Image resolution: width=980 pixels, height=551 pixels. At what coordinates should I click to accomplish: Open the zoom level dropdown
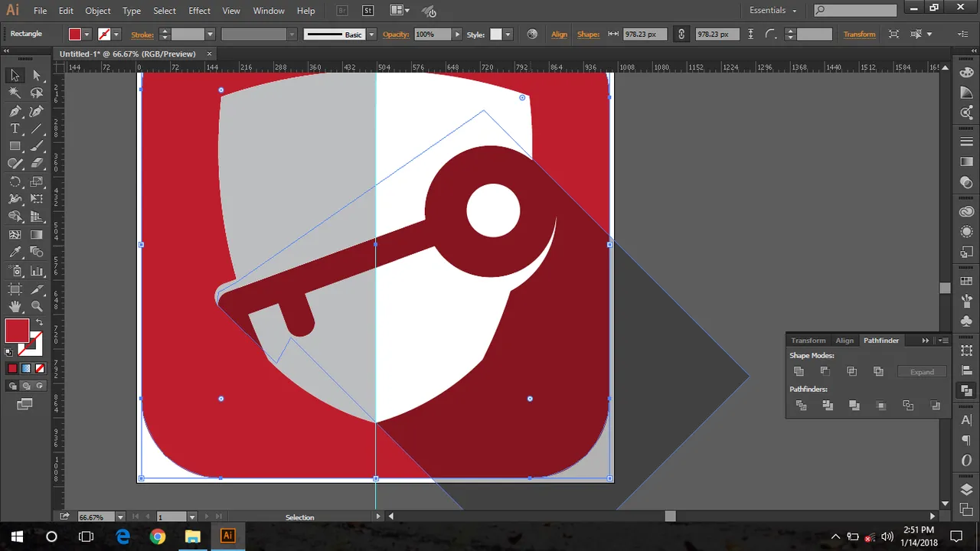coord(120,517)
